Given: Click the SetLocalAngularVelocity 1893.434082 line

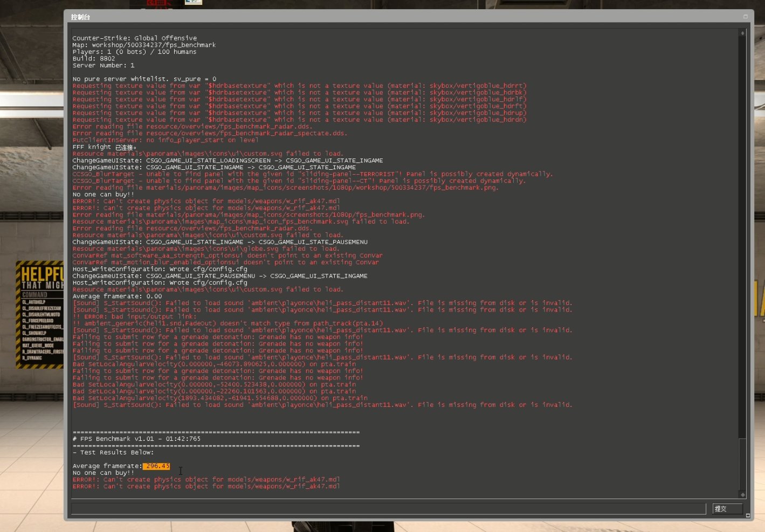Looking at the screenshot, I should (220, 398).
